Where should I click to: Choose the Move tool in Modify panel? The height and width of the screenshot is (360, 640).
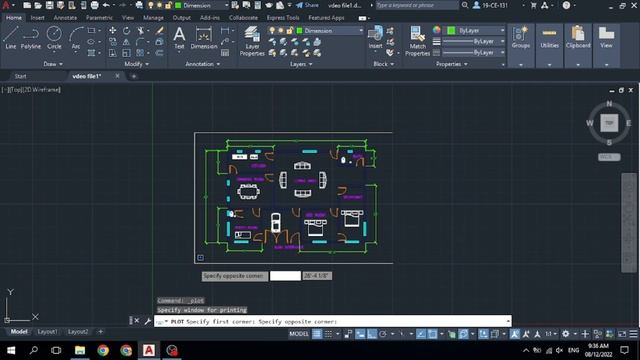[112, 31]
